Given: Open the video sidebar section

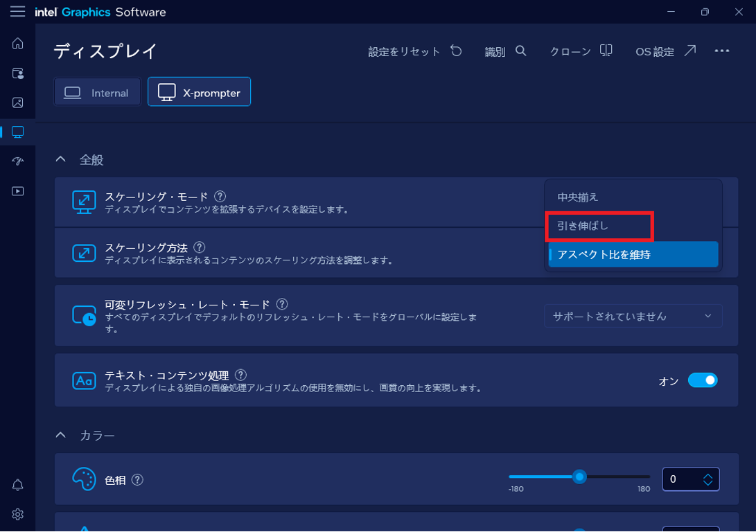Looking at the screenshot, I should pyautogui.click(x=18, y=191).
